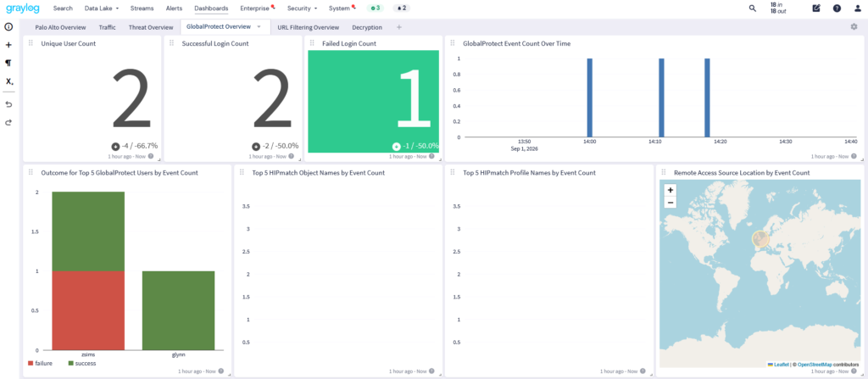Open GlobalProtect Overview tab dropdown arrow
Viewport: 868px width, 379px height.
(259, 26)
